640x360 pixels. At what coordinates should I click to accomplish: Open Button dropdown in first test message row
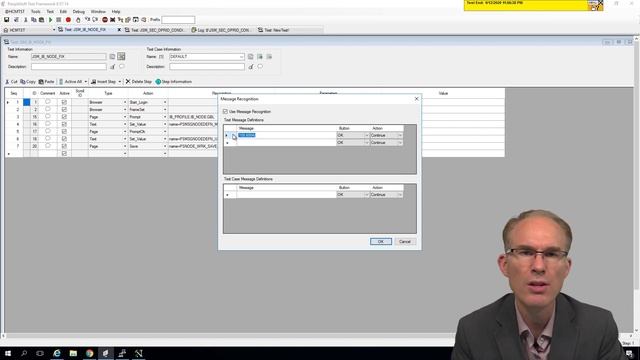tap(366, 135)
